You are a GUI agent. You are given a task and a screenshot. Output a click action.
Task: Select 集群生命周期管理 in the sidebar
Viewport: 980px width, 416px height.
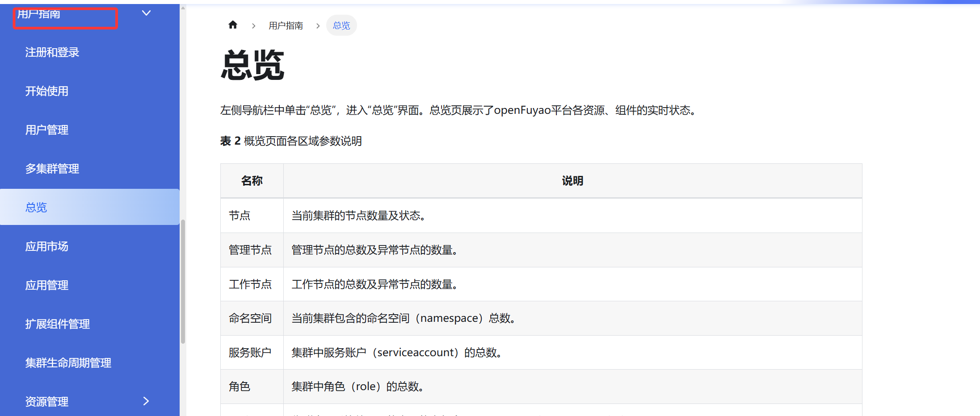68,363
